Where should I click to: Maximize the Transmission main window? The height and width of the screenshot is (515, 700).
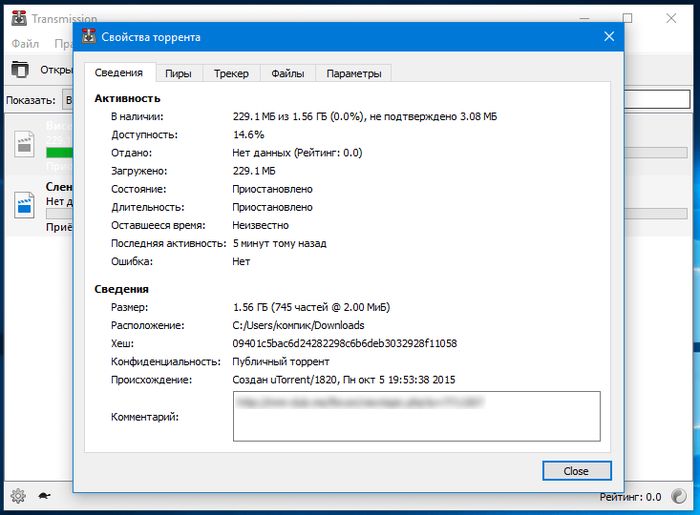click(627, 18)
